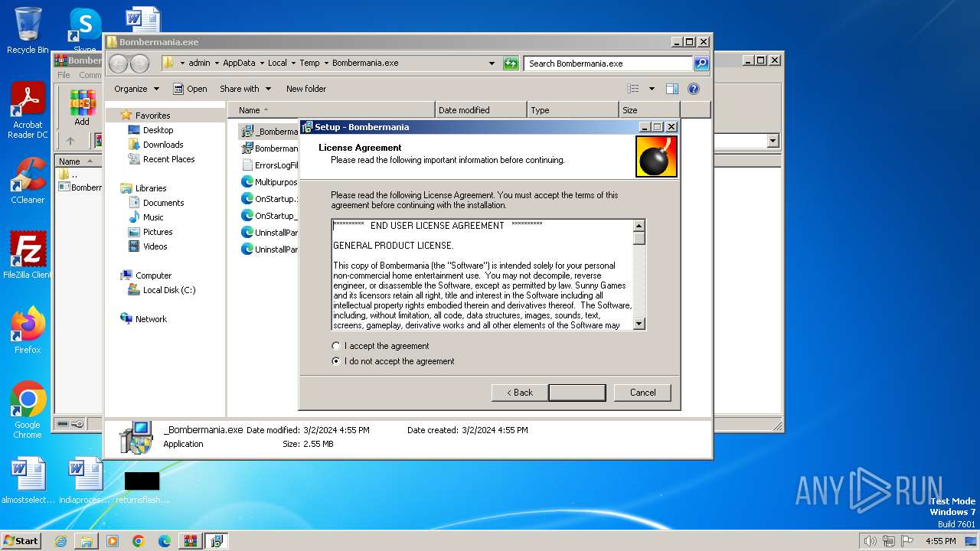This screenshot has width=980, height=551.
Task: Open the 'Share with' dropdown
Action: [245, 89]
